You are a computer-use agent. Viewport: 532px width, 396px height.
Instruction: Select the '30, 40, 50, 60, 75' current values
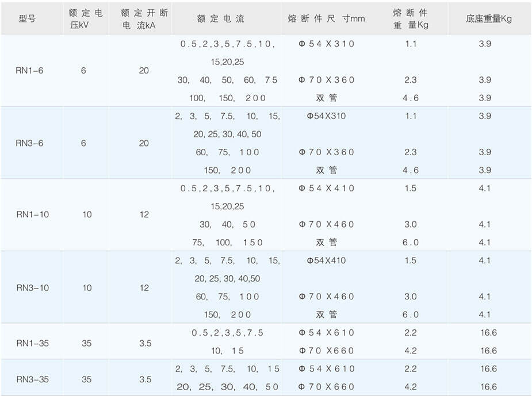(227, 80)
